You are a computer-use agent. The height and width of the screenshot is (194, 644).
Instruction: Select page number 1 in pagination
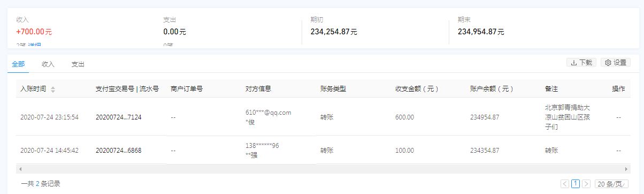click(x=576, y=184)
